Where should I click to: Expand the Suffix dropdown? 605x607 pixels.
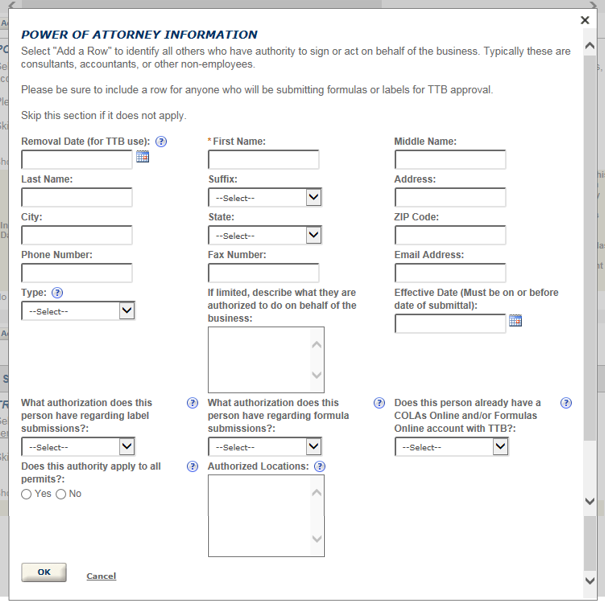click(x=264, y=198)
